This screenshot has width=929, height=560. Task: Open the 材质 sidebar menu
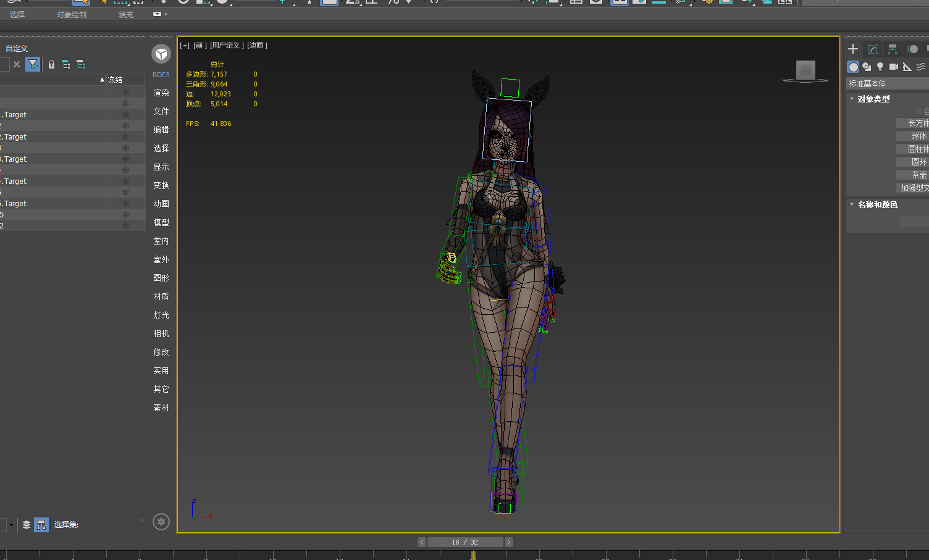click(x=161, y=296)
